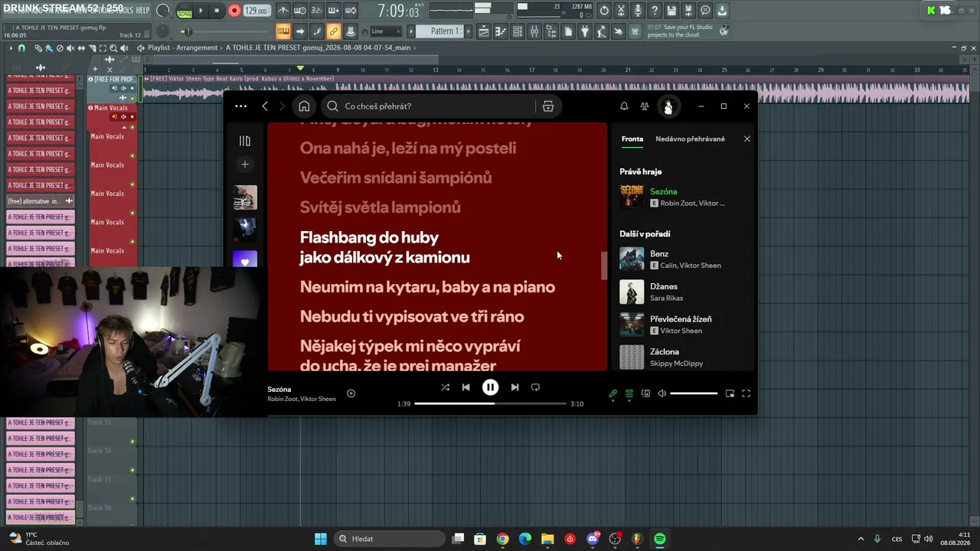
Task: Open Spotify friend activity icon
Action: [x=645, y=106]
